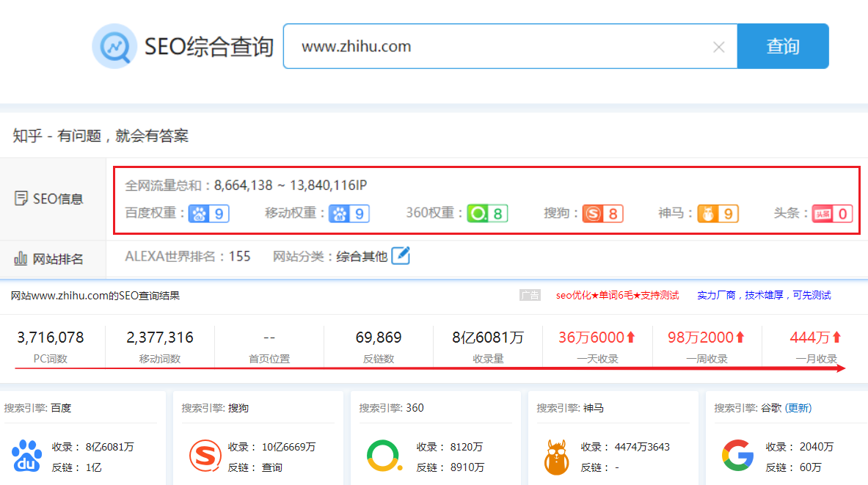
Task: Click the 神马 weight 9 badge icon
Action: pos(718,214)
